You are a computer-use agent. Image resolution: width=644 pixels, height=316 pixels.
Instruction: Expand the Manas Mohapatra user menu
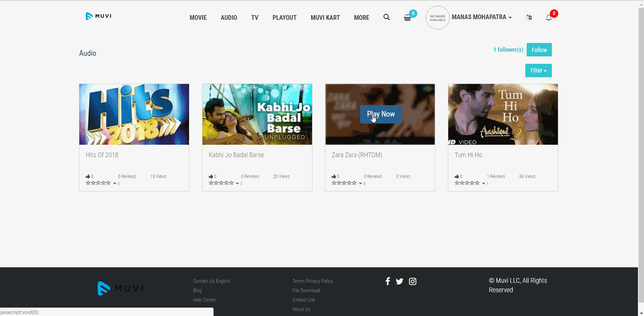click(482, 17)
